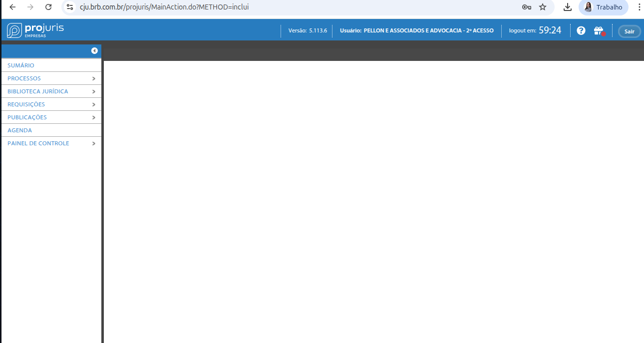Bookmark this page with the star icon

[543, 7]
